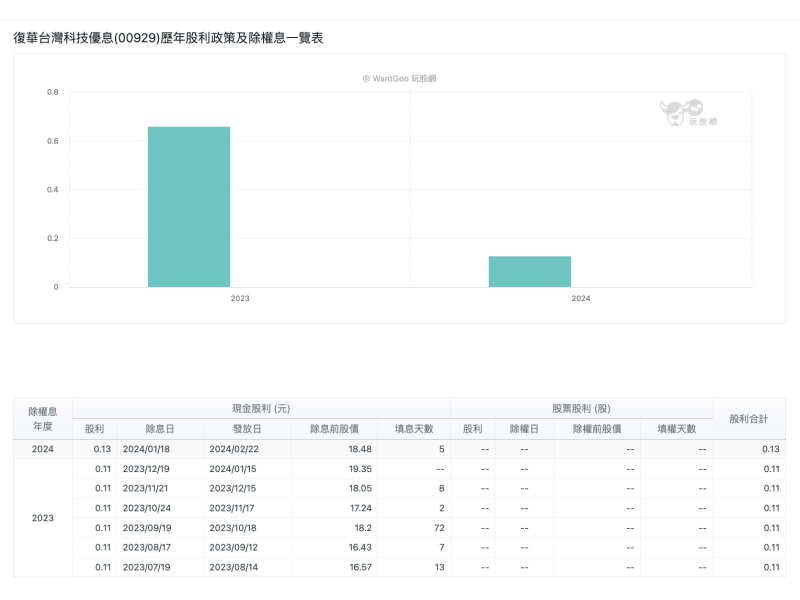
Task: Click the 2023 dividend bar in chart
Action: [189, 207]
